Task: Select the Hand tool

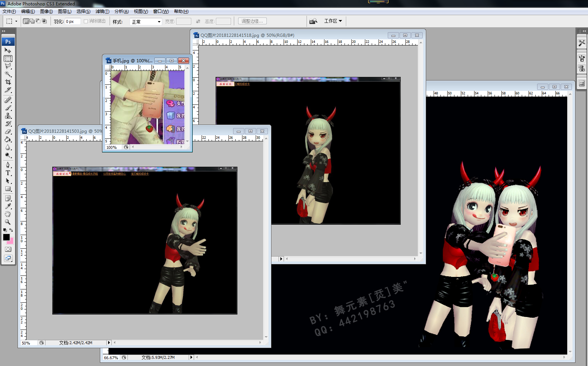Action: click(x=8, y=214)
